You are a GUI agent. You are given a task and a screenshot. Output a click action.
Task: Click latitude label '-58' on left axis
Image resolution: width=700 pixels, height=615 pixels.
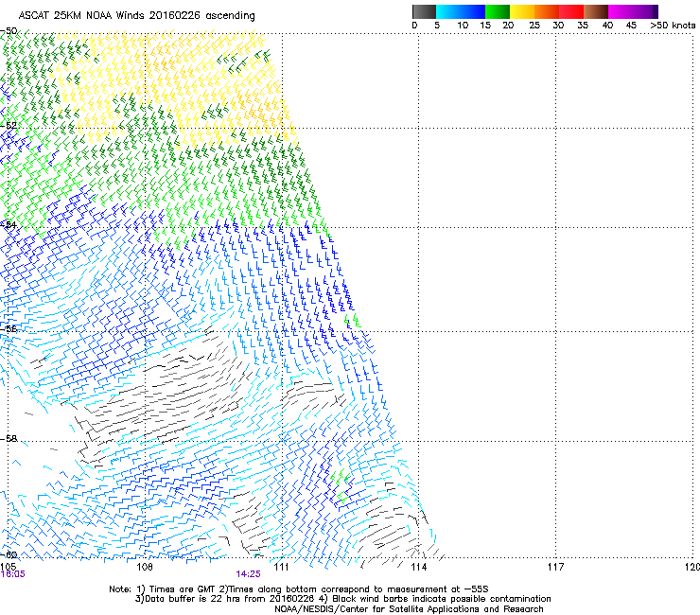(x=9, y=438)
